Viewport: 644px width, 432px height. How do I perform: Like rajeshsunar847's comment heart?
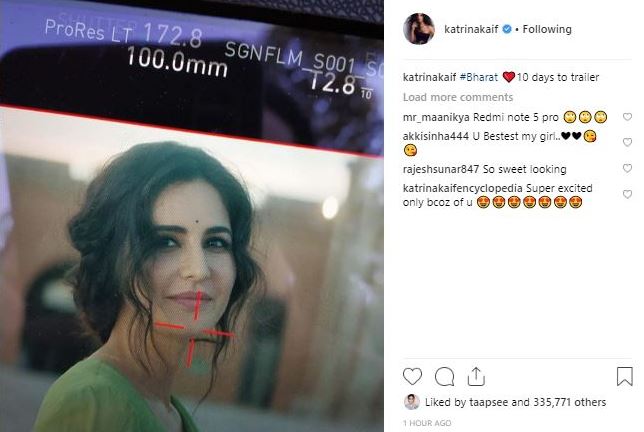coord(627,168)
